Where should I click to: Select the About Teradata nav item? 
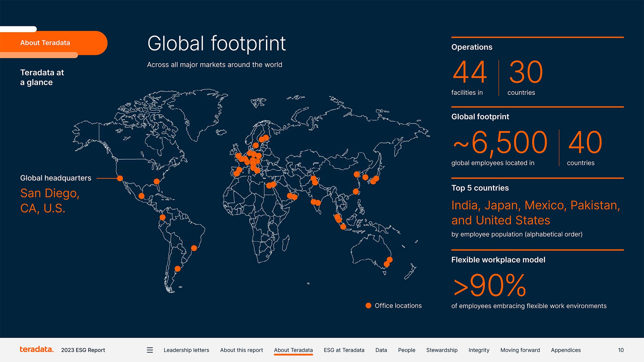tap(293, 350)
